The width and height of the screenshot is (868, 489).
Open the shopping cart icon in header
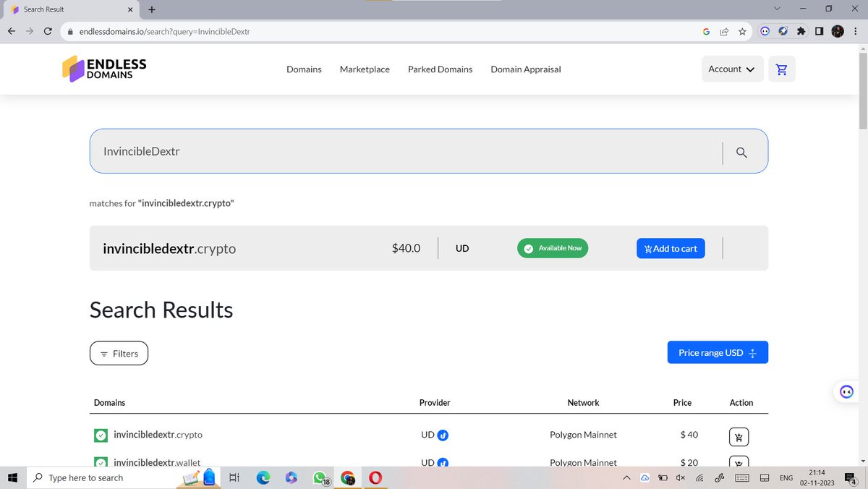click(x=781, y=69)
